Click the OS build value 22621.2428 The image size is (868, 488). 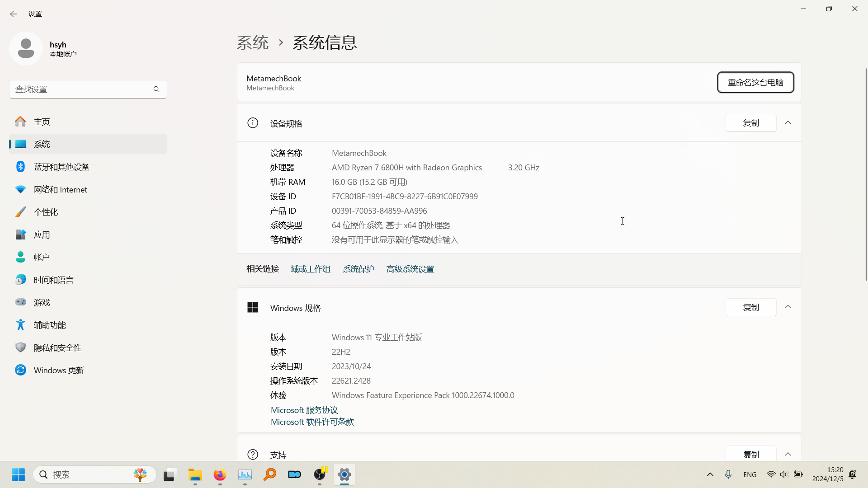point(351,381)
